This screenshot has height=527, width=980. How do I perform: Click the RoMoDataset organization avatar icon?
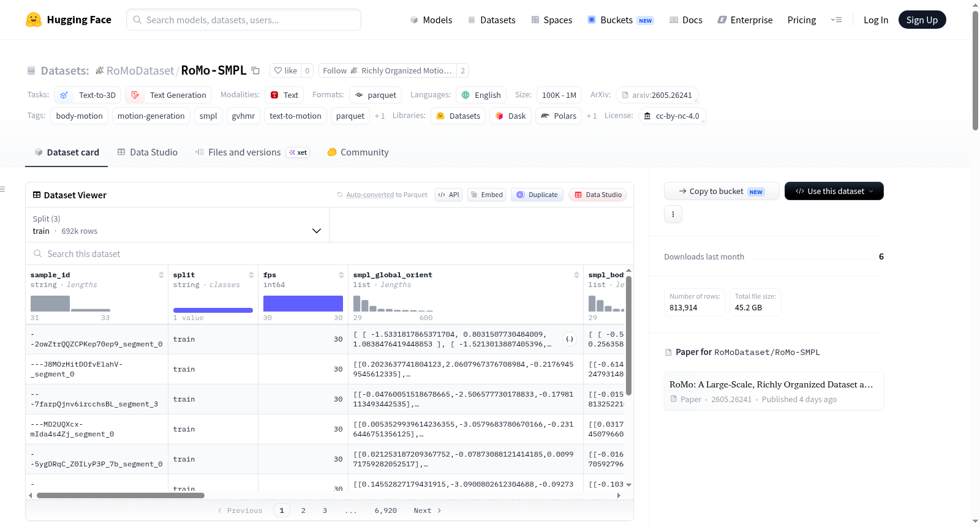(99, 71)
